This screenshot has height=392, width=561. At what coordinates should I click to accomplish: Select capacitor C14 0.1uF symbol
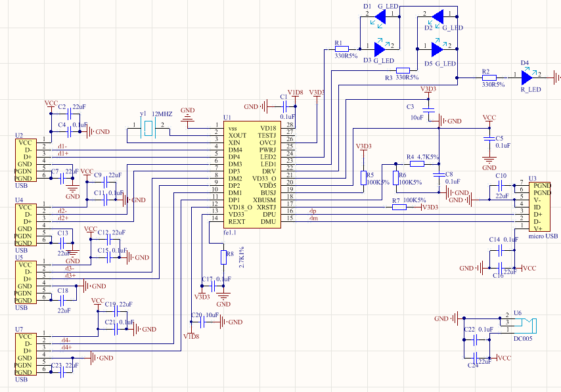tap(500, 251)
